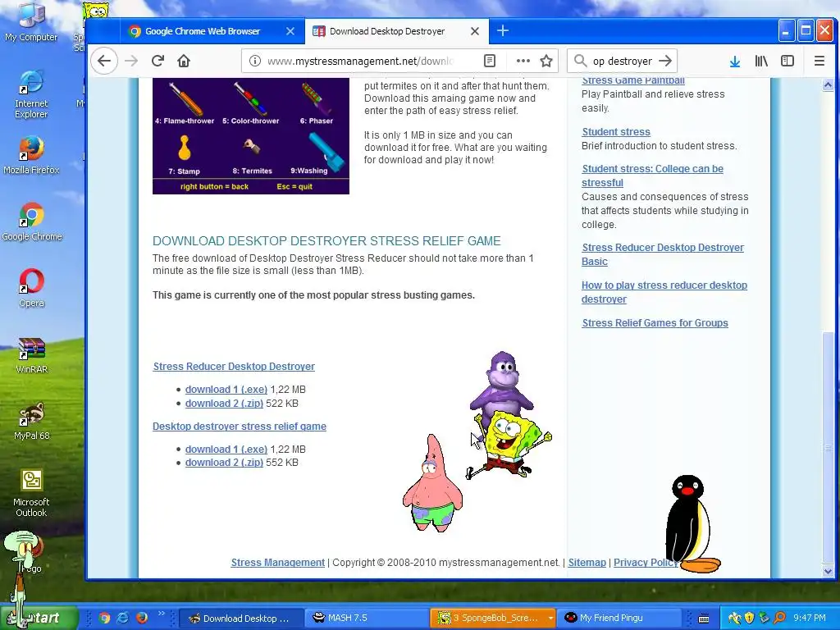
Task: Open the hamburger application menu
Action: (819, 61)
